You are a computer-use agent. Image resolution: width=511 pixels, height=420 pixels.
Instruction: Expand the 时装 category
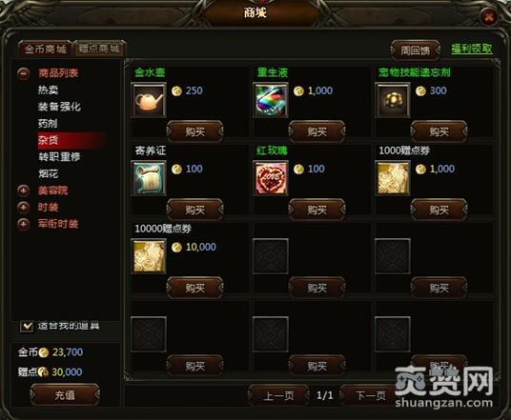coord(23,207)
